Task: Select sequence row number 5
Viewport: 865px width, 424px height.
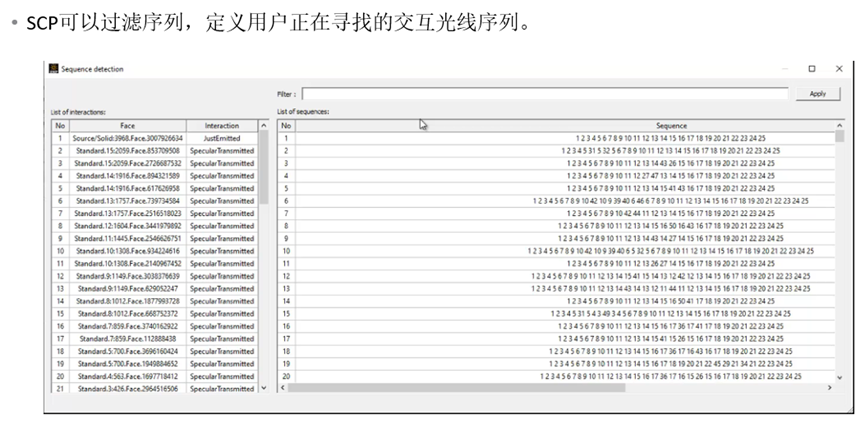Action: point(556,189)
